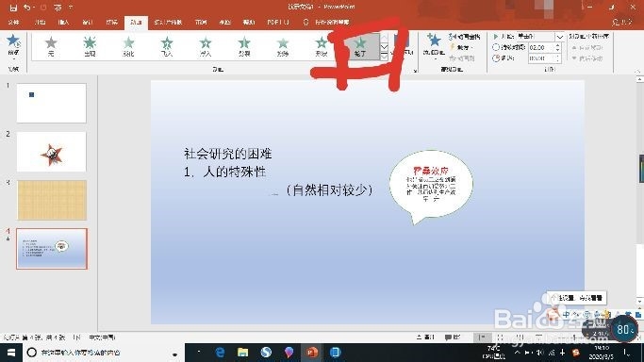Click the Comments (批注) status bar button
This screenshot has height=362, width=644.
tap(454, 337)
